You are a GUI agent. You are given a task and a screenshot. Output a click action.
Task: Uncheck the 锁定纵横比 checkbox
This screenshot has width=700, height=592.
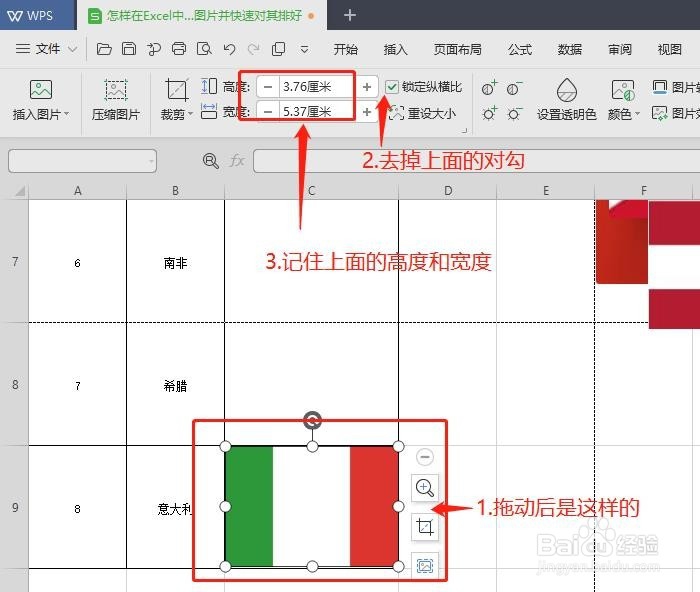(x=392, y=87)
